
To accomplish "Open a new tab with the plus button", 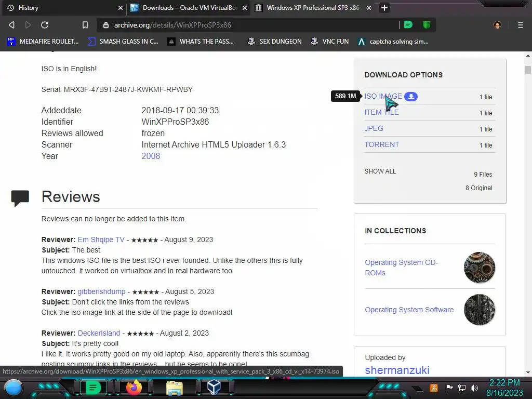I will [x=384, y=7].
